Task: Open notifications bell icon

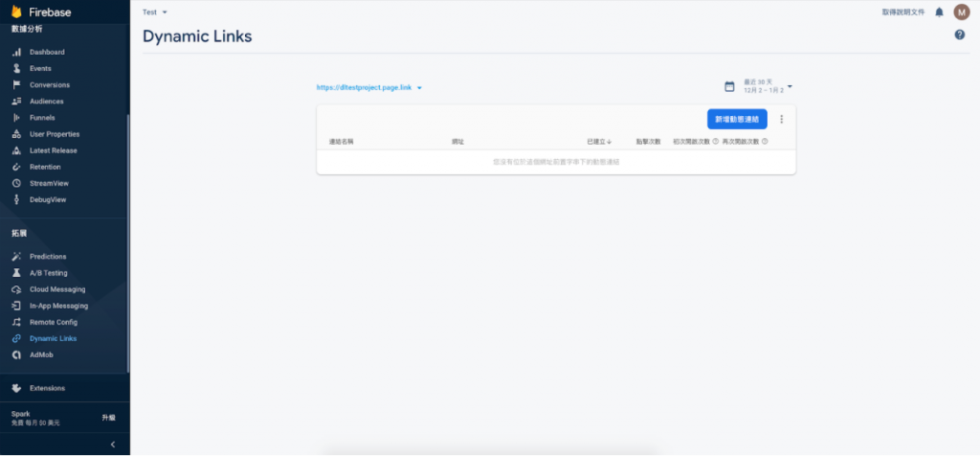Action: [939, 11]
